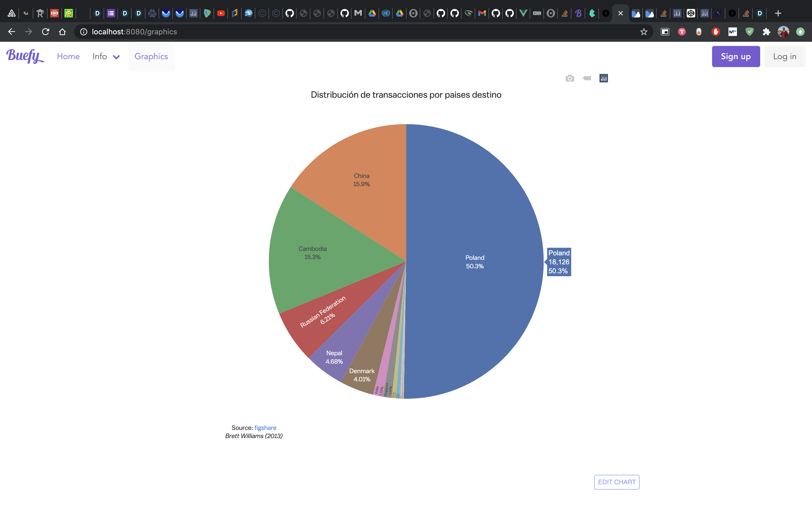Open the figshare source link

pyautogui.click(x=265, y=428)
